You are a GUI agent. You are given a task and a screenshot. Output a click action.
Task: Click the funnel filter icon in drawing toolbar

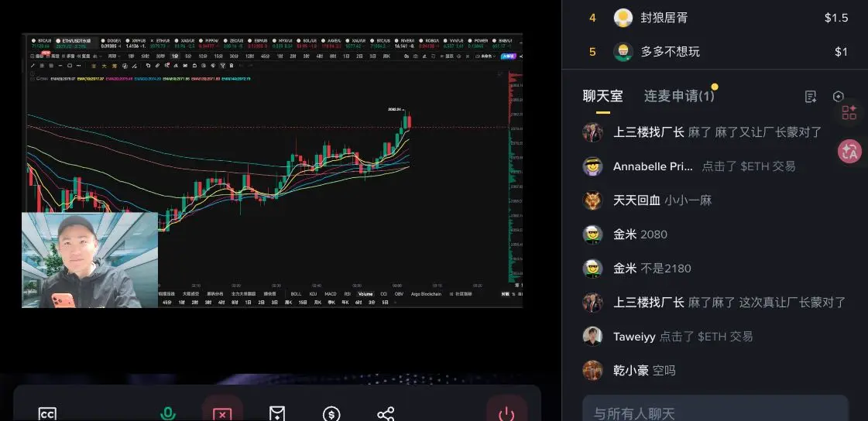(222, 66)
